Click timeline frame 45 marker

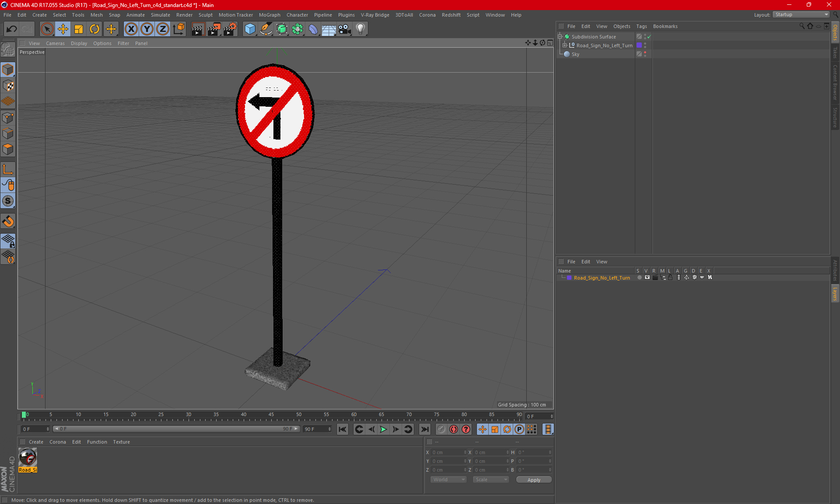coord(271,415)
